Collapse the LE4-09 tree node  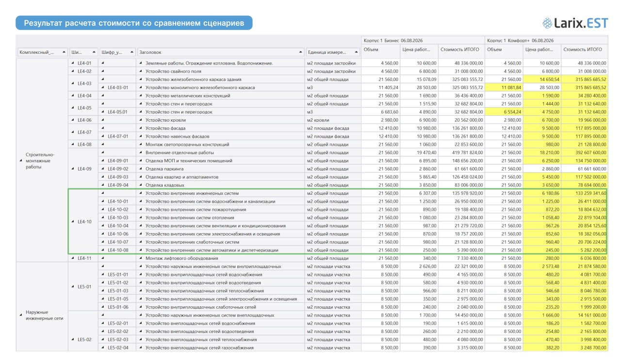click(73, 169)
